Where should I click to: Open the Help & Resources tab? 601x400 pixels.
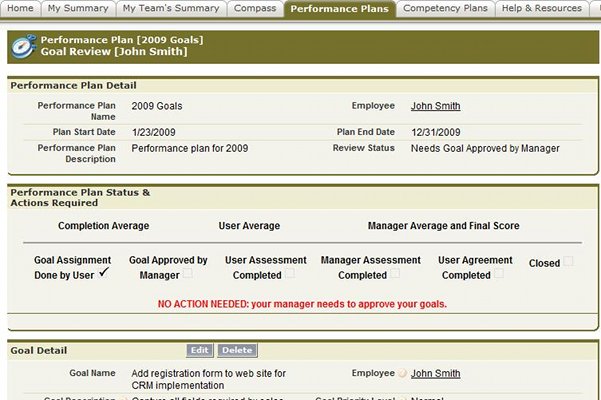(542, 8)
